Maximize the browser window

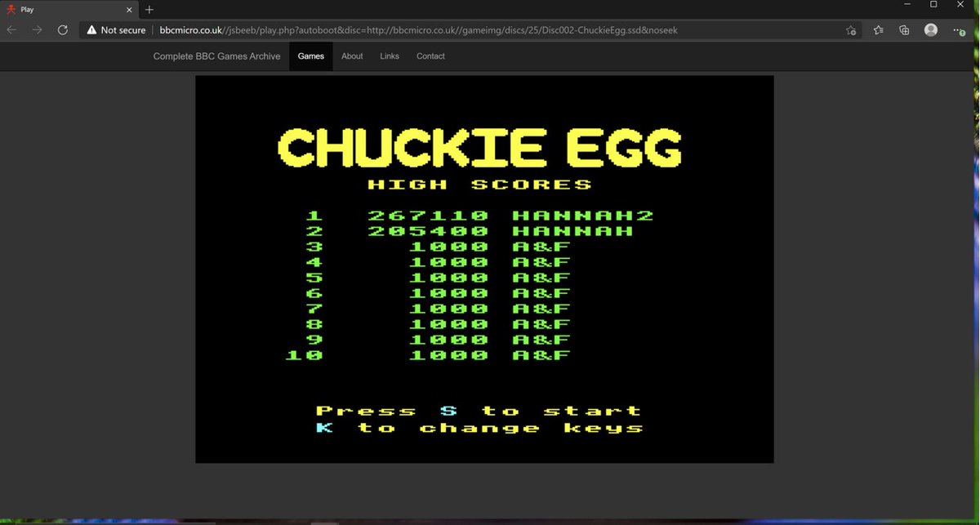click(933, 5)
